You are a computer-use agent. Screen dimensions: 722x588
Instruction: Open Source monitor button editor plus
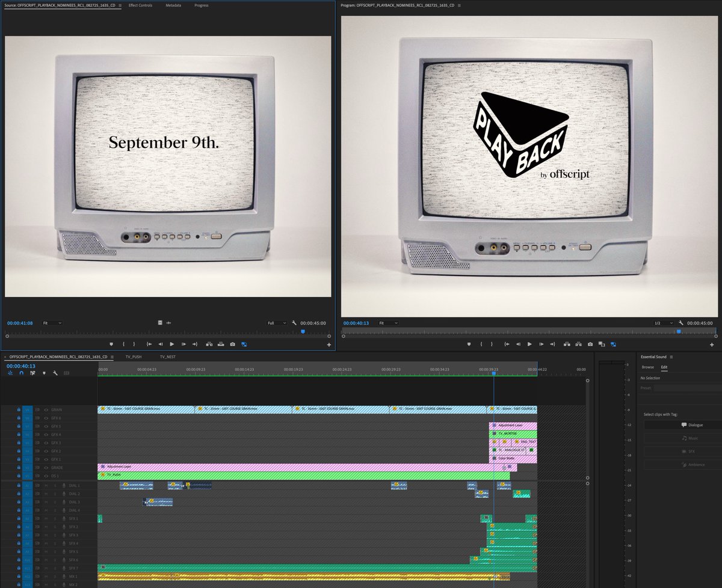click(x=329, y=345)
